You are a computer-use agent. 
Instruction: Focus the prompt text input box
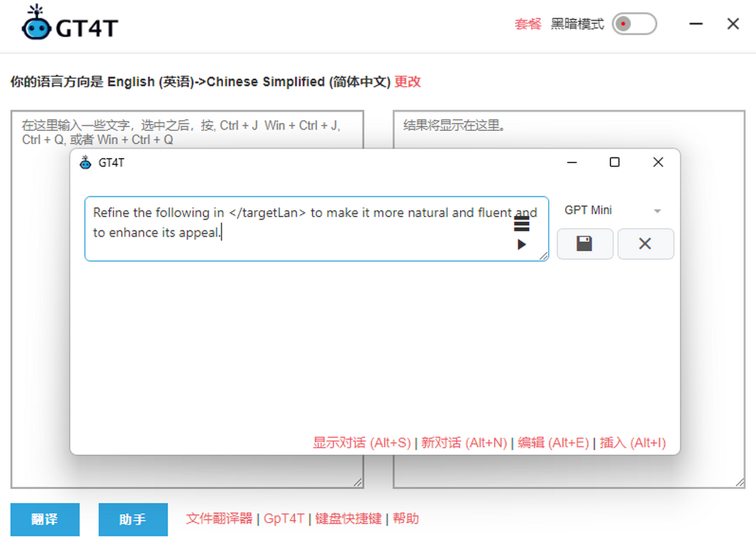point(316,229)
